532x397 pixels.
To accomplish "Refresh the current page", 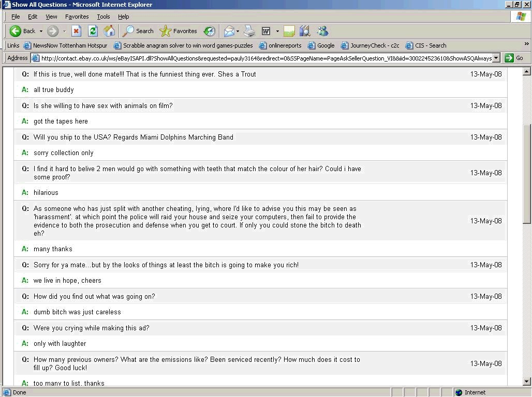I will tap(93, 31).
